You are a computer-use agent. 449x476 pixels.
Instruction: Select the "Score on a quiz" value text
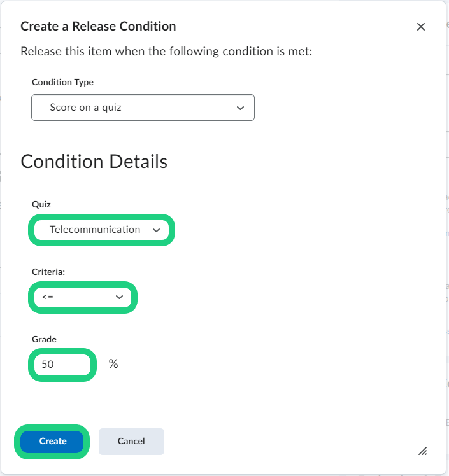(x=85, y=108)
